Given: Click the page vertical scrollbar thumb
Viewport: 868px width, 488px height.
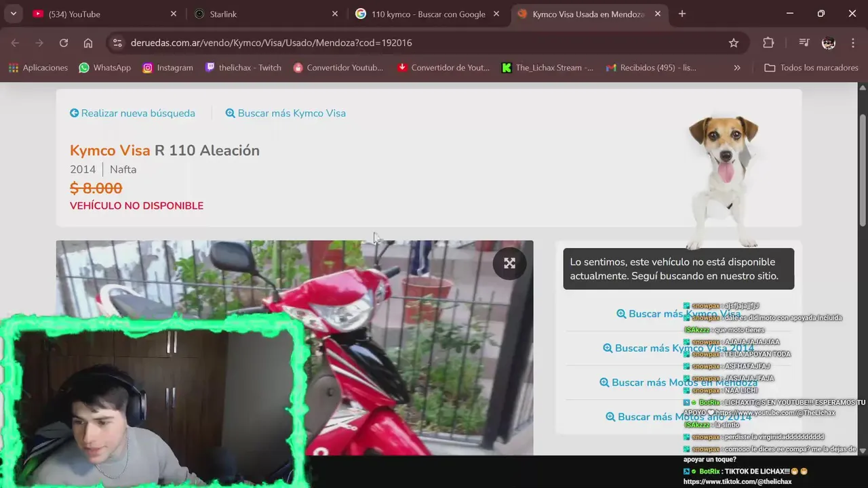Looking at the screenshot, I should point(863,169).
